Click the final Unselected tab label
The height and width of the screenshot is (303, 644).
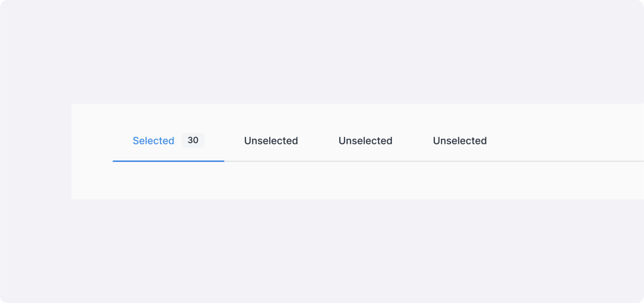[459, 141]
